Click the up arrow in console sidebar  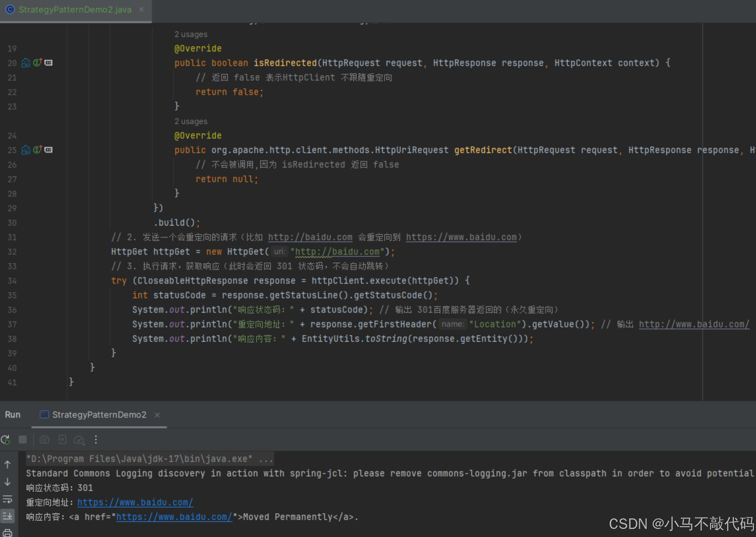click(7, 465)
